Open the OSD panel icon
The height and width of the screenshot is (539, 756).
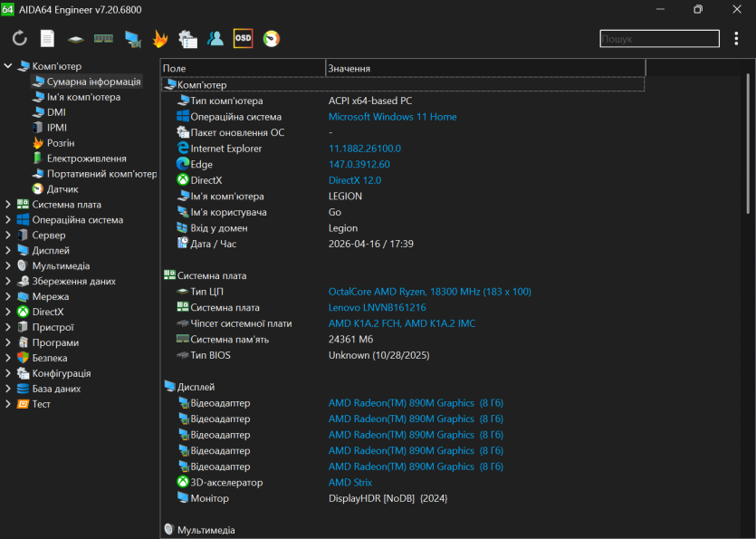tap(243, 38)
